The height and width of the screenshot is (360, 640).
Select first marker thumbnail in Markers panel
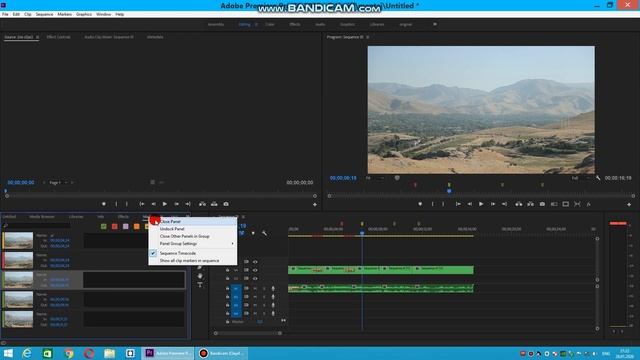tap(18, 241)
